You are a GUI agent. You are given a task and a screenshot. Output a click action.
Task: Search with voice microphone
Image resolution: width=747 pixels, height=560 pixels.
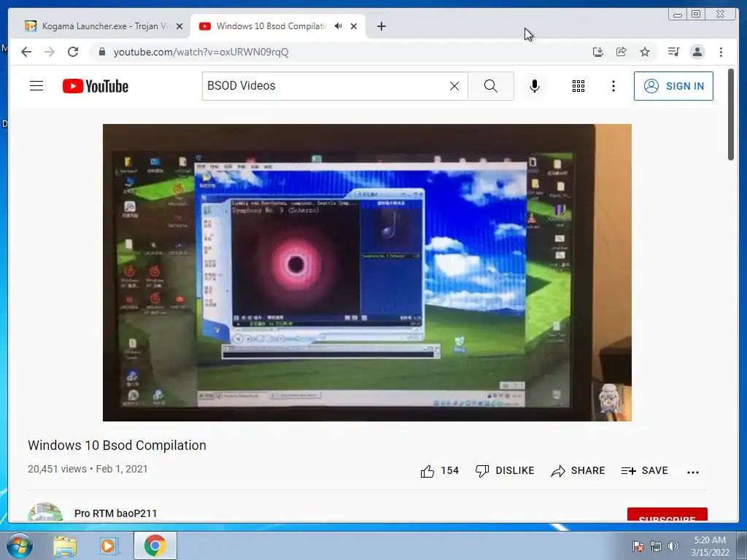(535, 86)
